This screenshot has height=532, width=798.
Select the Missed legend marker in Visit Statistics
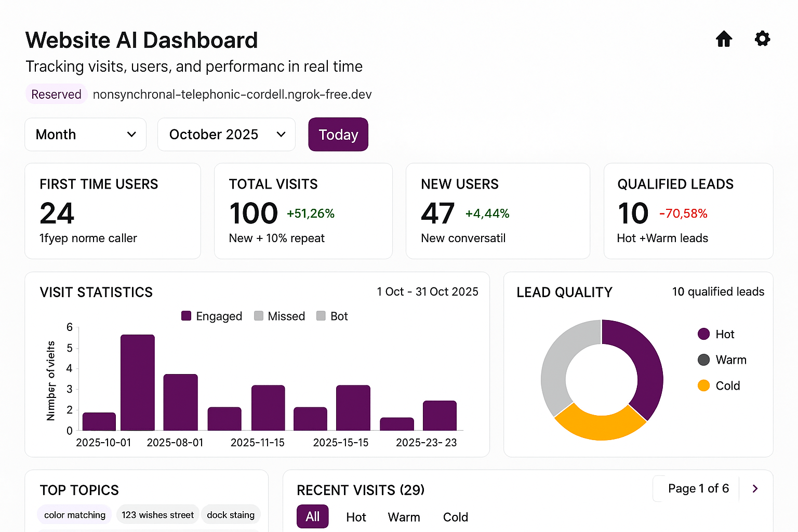[259, 316]
